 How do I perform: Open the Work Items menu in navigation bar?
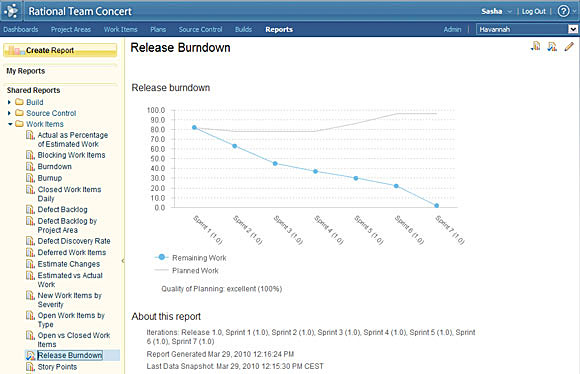[x=120, y=29]
